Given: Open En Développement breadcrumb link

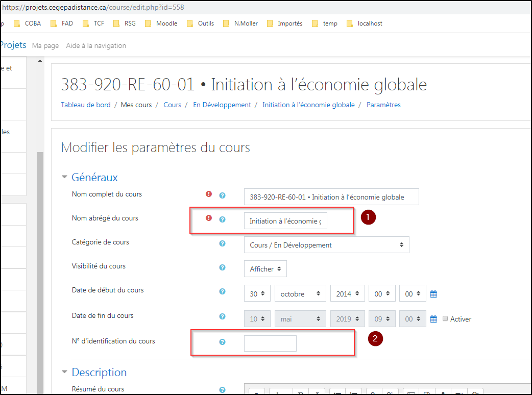Looking at the screenshot, I should pos(222,105).
